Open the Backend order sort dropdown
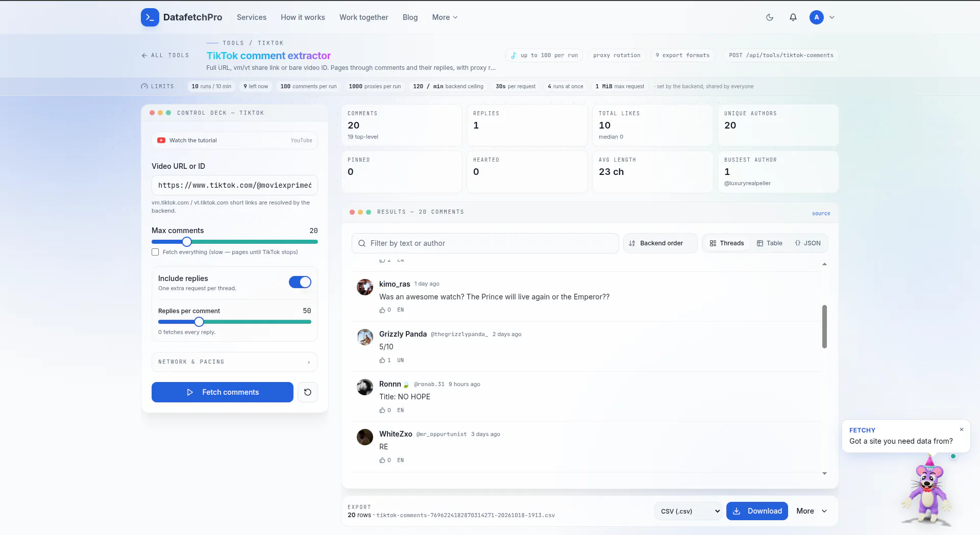 (660, 243)
